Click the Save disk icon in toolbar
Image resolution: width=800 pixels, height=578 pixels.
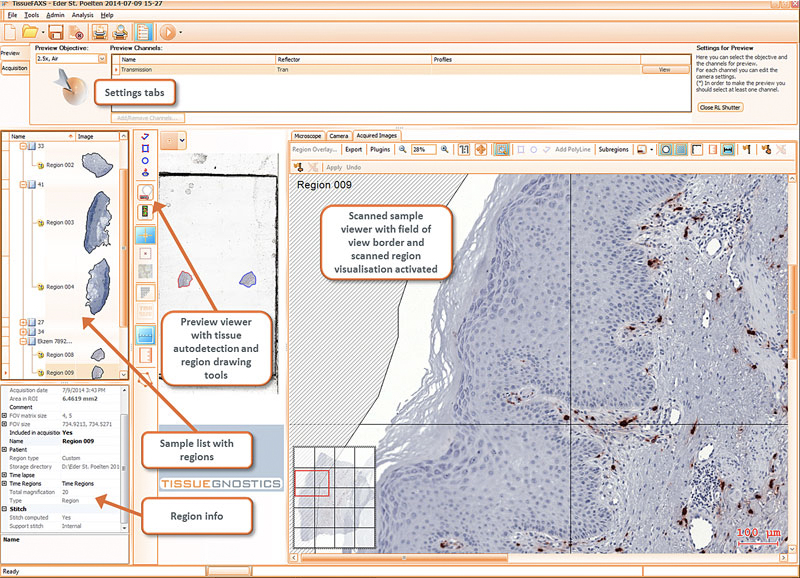tap(54, 32)
